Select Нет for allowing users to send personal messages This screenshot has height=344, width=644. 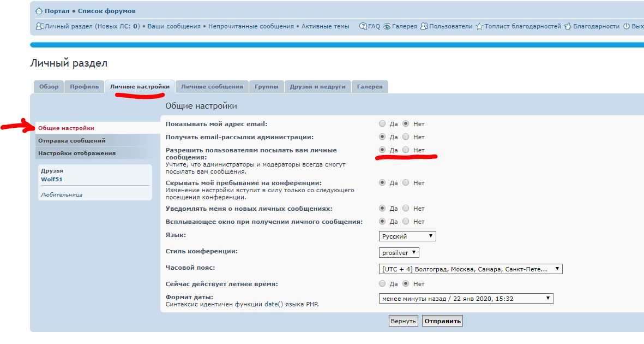click(406, 150)
